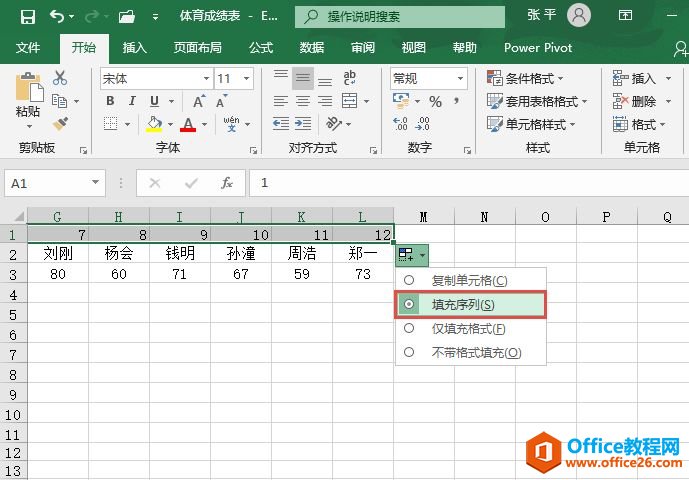
Task: Open 套用表格格式 dropdown
Action: click(537, 102)
